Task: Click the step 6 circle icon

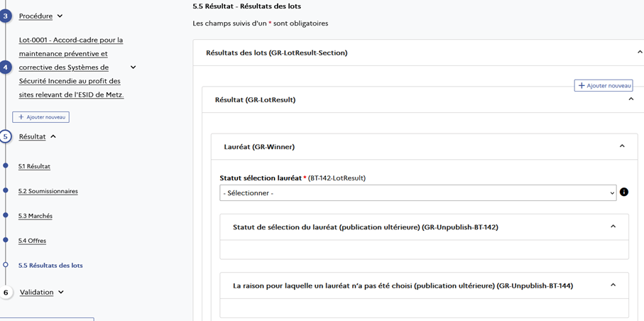Action: point(6,293)
